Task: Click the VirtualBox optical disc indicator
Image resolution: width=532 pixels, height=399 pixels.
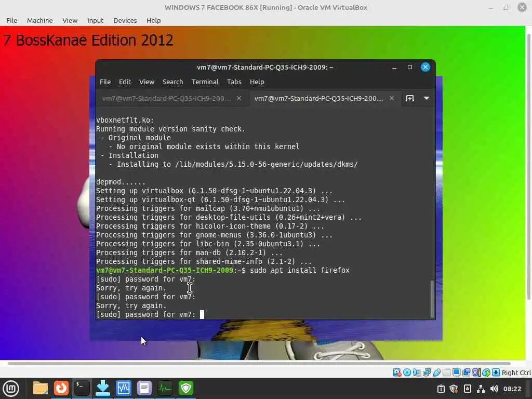Action: pos(407,373)
